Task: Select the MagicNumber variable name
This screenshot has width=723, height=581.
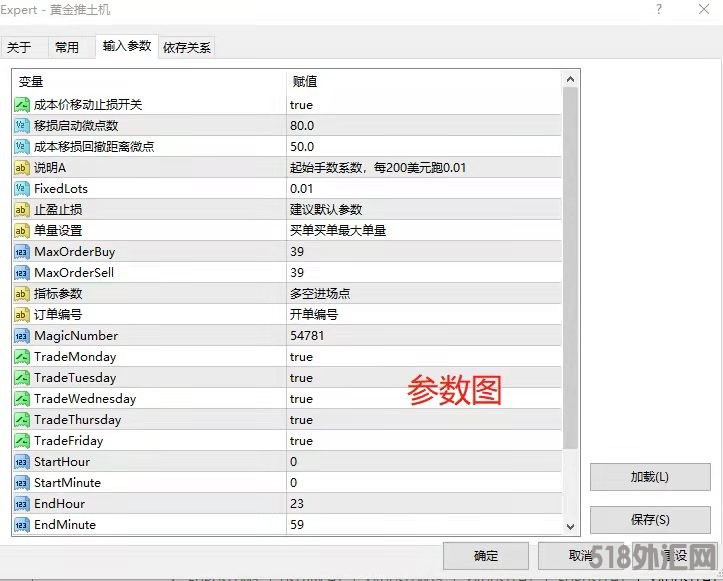Action: tap(76, 336)
